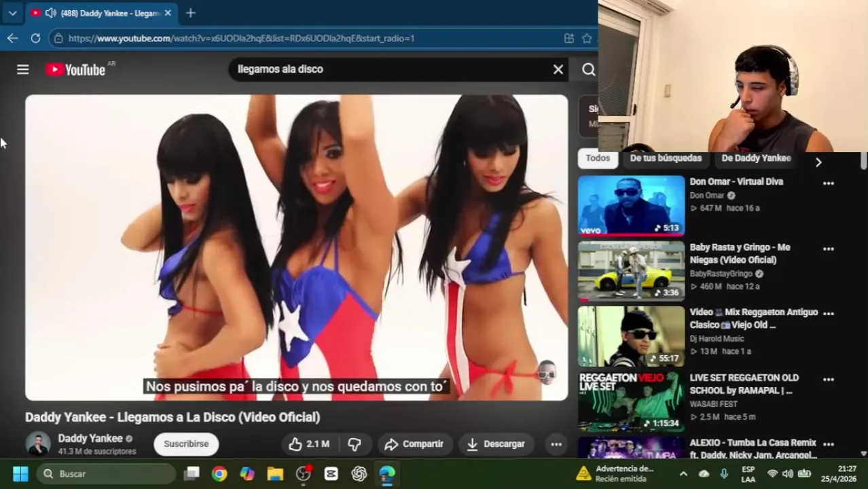Open the Daddy Yankee channel name link
Screen dimensions: 868x489
point(90,439)
